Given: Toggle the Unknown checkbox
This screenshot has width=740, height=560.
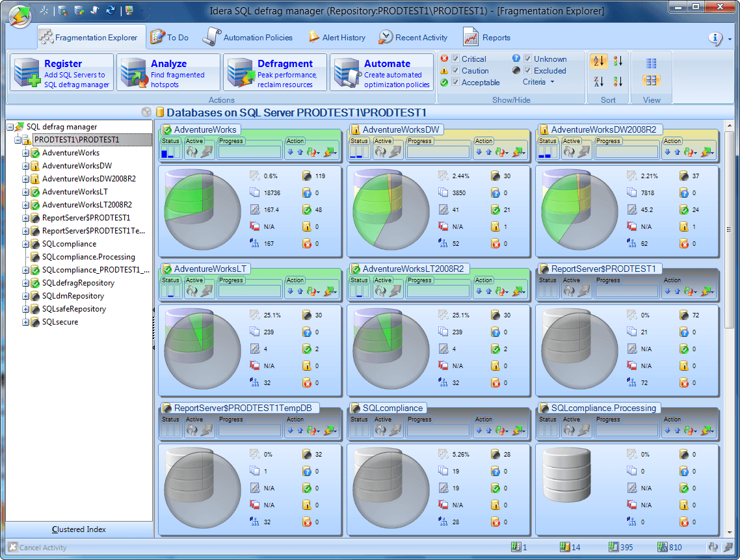Looking at the screenshot, I should point(527,59).
